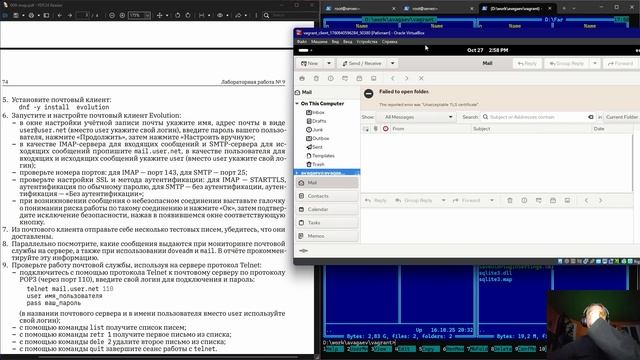The width and height of the screenshot is (640, 360).
Task: Click the network status icon at Evolution's bottom left
Action: (303, 251)
